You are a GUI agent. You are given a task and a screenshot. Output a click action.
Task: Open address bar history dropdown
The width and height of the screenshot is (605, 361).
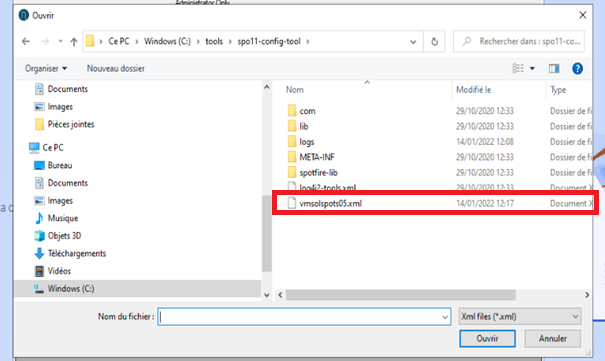pyautogui.click(x=413, y=42)
